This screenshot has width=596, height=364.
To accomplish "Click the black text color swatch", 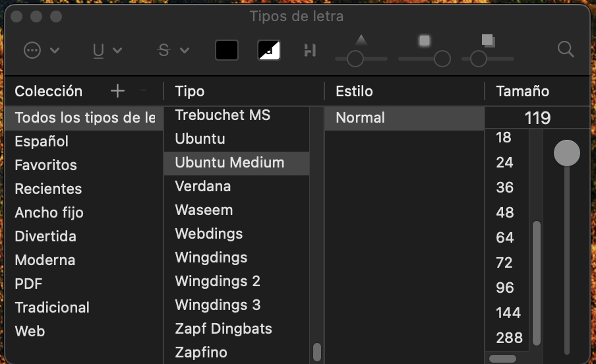I will [227, 50].
